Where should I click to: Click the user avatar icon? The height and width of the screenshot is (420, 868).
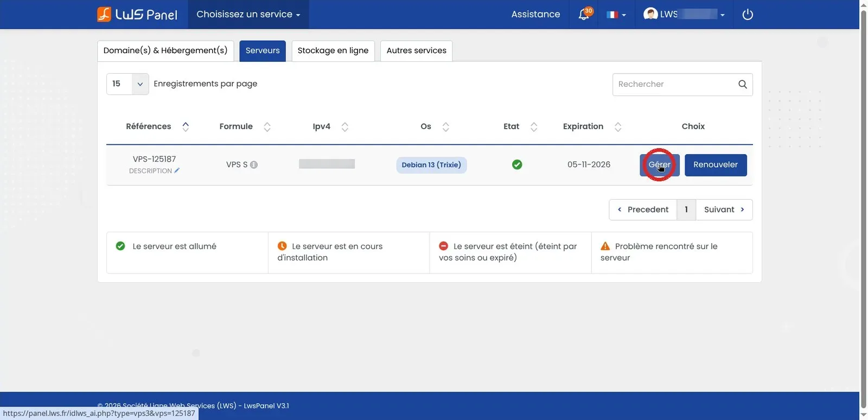650,14
